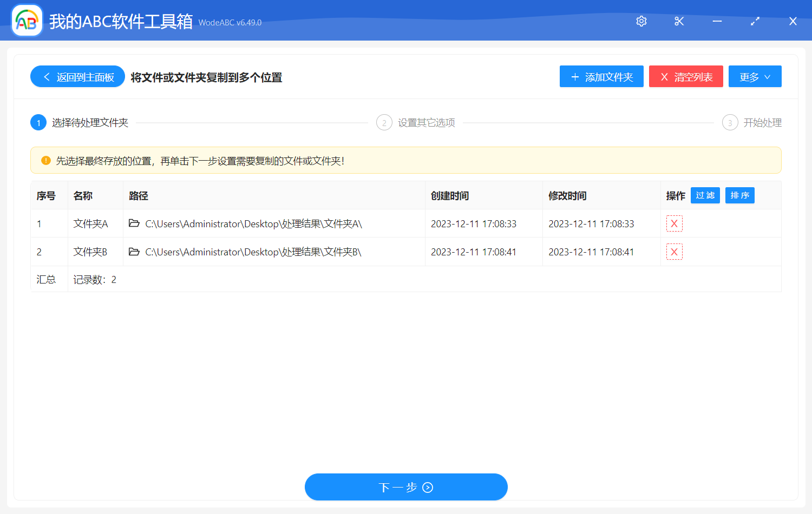This screenshot has width=812, height=514.
Task: Click the ABC toolbox logo icon
Action: coord(27,21)
